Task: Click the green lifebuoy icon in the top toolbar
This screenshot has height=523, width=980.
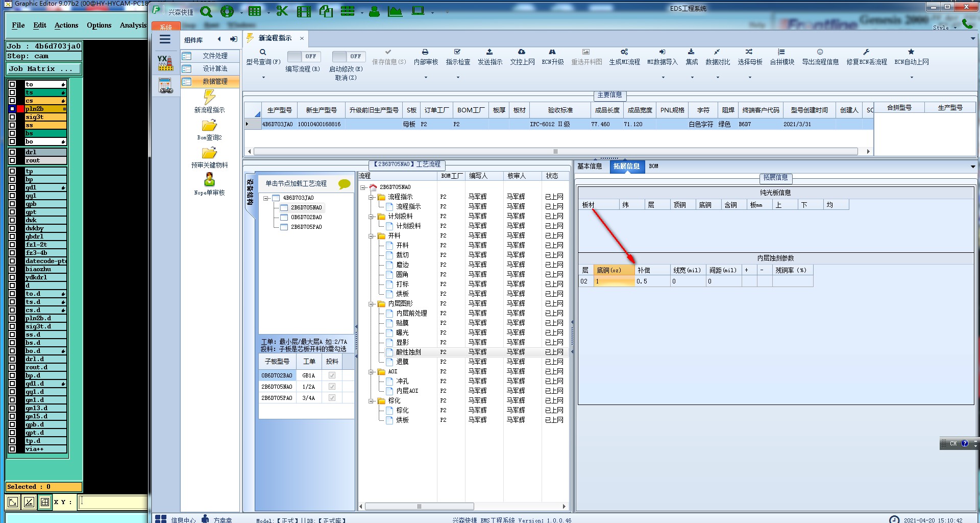Action: point(227,11)
